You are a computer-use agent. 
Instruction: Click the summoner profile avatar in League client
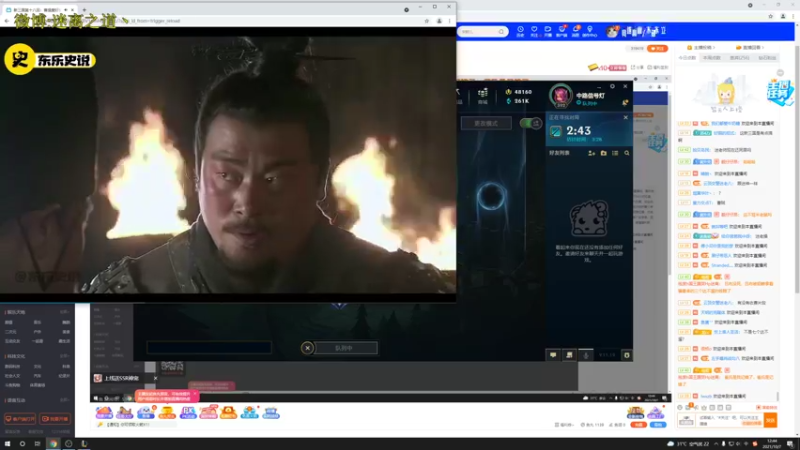pyautogui.click(x=561, y=95)
